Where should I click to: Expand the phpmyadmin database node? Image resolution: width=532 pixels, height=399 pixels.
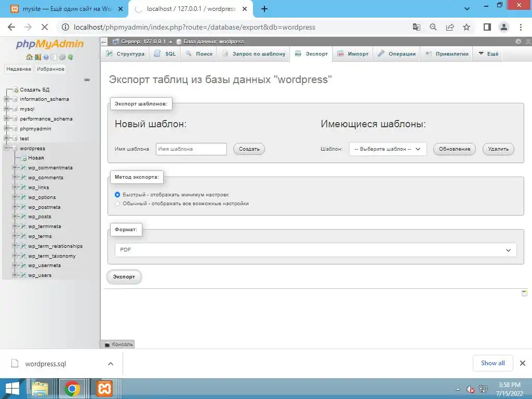coord(6,129)
